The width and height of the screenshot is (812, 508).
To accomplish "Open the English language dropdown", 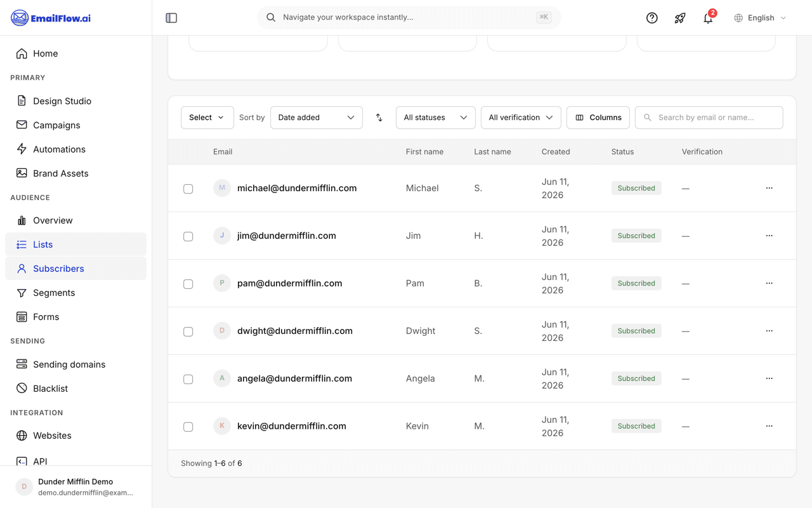I will 761,18.
